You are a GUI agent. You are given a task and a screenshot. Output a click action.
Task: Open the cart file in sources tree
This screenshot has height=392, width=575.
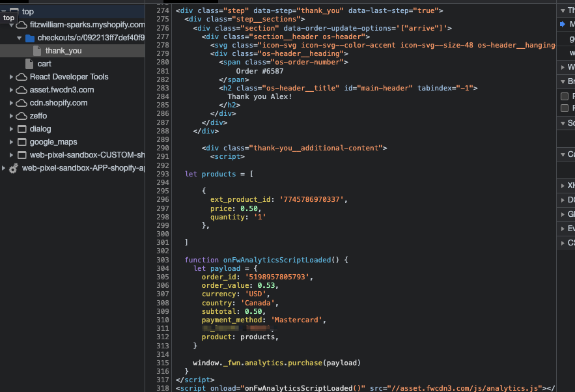pyautogui.click(x=44, y=64)
